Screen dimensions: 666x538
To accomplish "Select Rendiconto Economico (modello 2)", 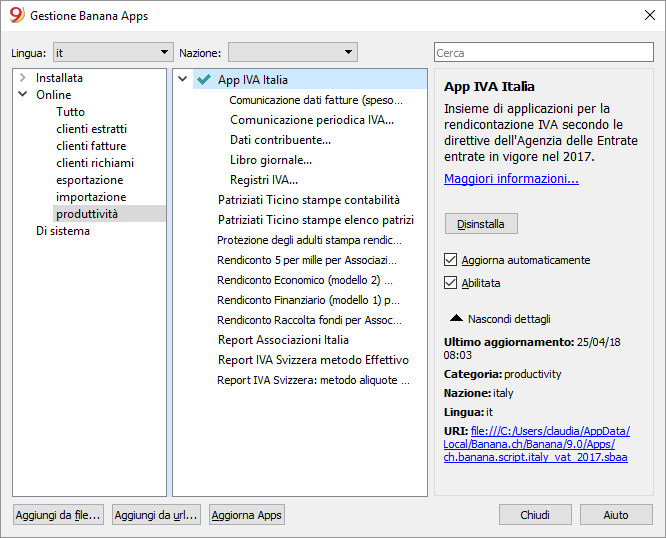I will tap(305, 280).
